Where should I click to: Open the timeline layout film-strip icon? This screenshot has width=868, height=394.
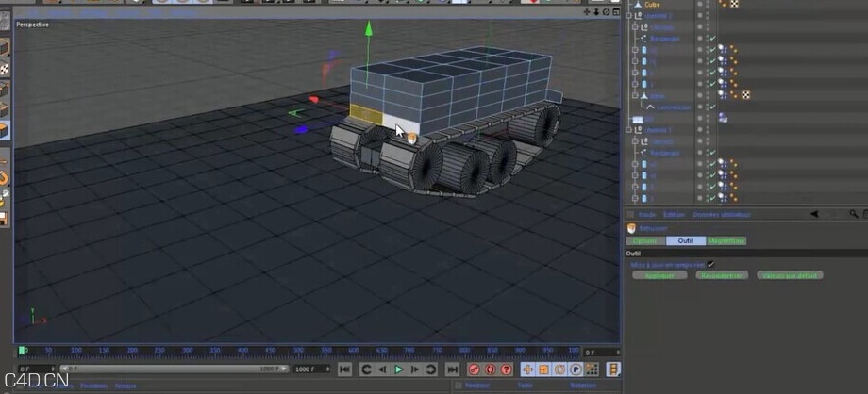613,369
